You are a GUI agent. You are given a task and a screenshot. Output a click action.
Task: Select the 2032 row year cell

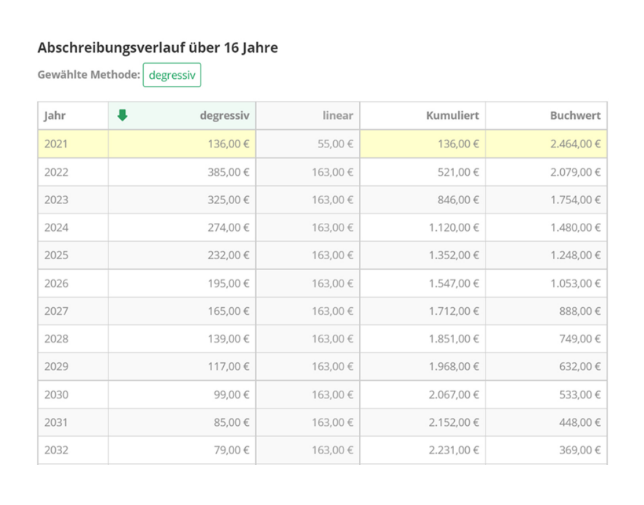point(57,451)
